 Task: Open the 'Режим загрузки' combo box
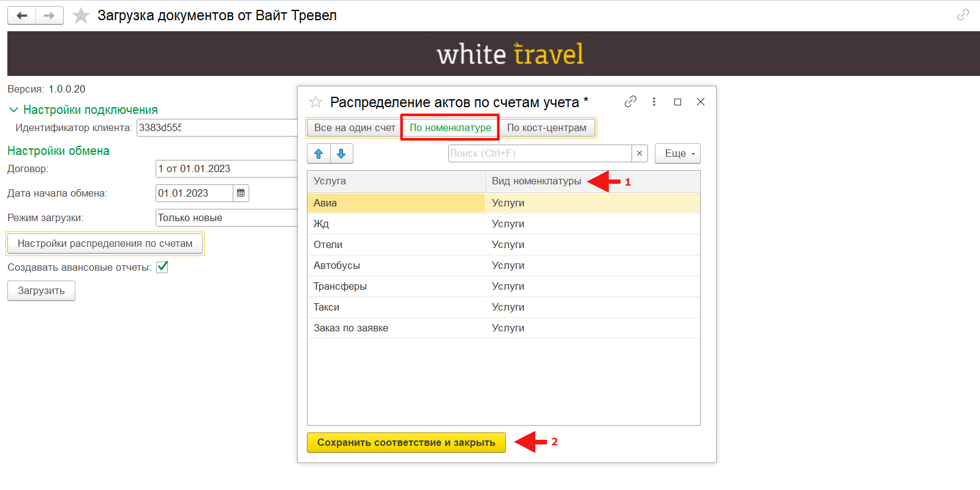(227, 218)
